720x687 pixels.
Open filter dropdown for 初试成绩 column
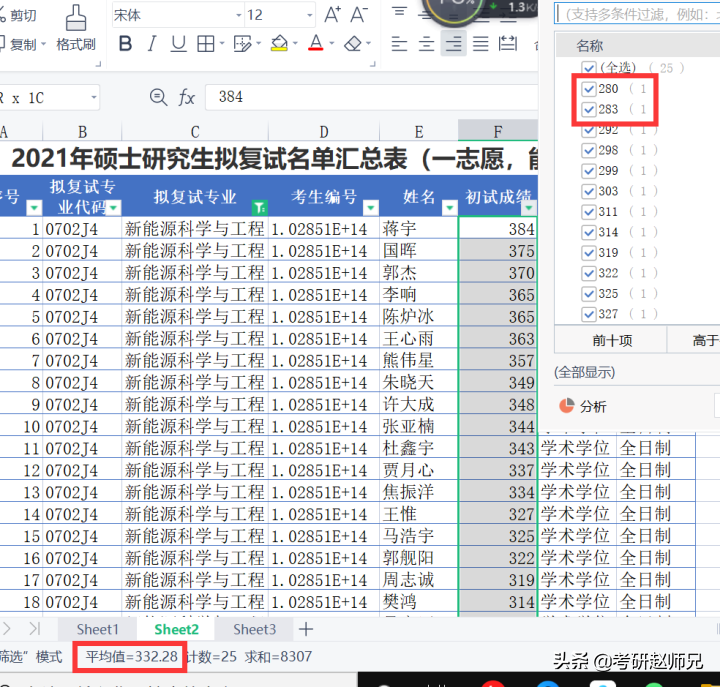click(529, 208)
